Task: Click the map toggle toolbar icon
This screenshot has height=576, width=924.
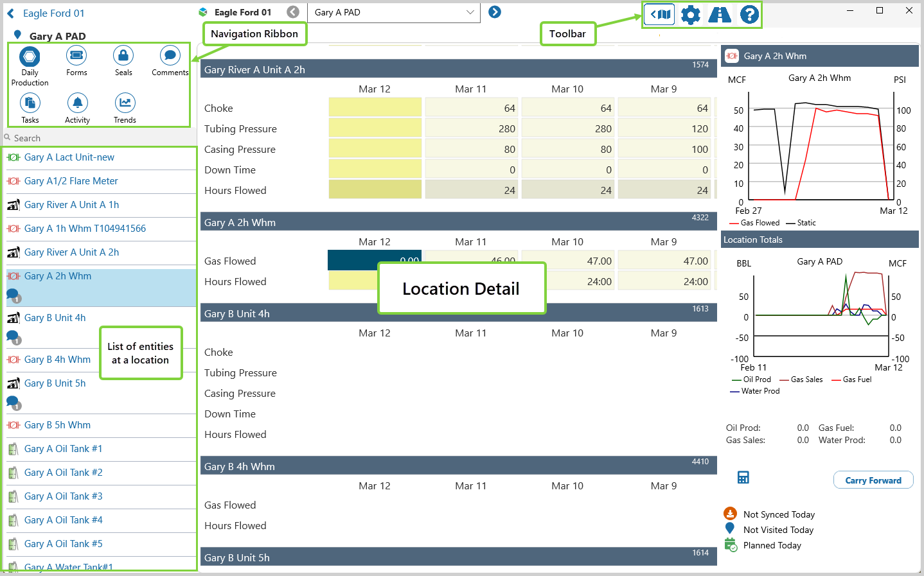Action: click(x=660, y=14)
